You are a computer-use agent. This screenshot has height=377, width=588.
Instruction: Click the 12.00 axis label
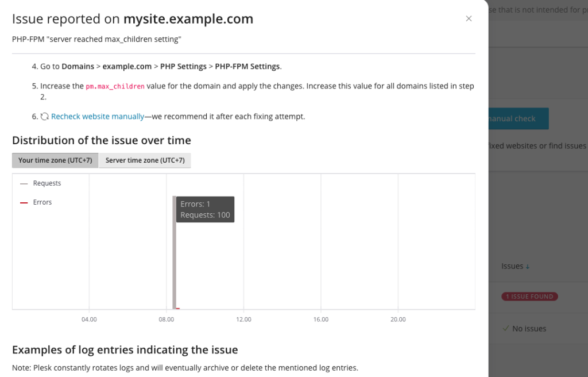243,320
